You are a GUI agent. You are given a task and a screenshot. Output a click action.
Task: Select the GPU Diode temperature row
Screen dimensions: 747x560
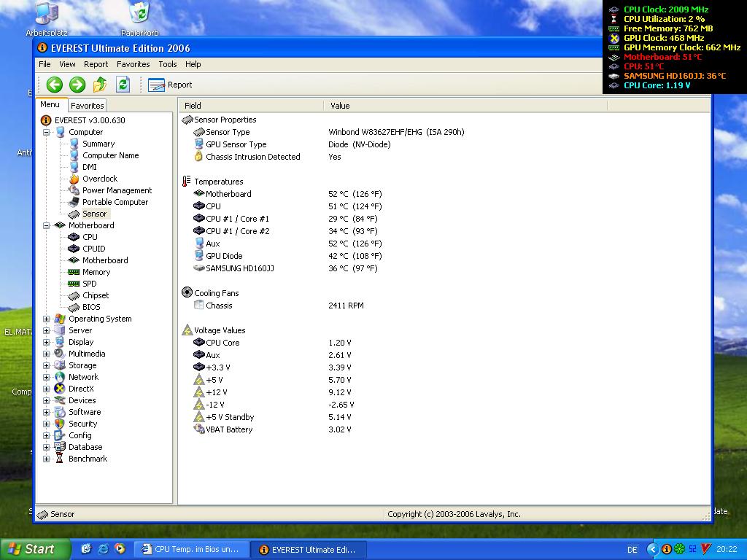click(x=287, y=256)
